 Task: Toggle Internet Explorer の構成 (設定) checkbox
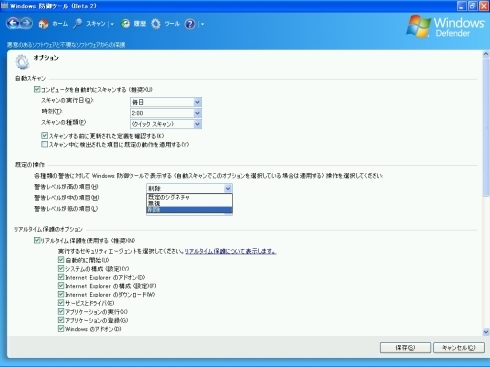pos(61,286)
